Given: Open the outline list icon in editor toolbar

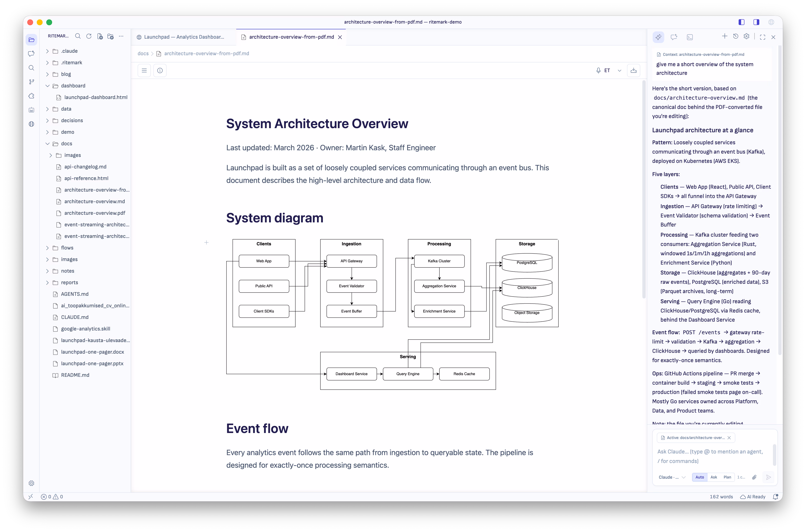Looking at the screenshot, I should (144, 70).
